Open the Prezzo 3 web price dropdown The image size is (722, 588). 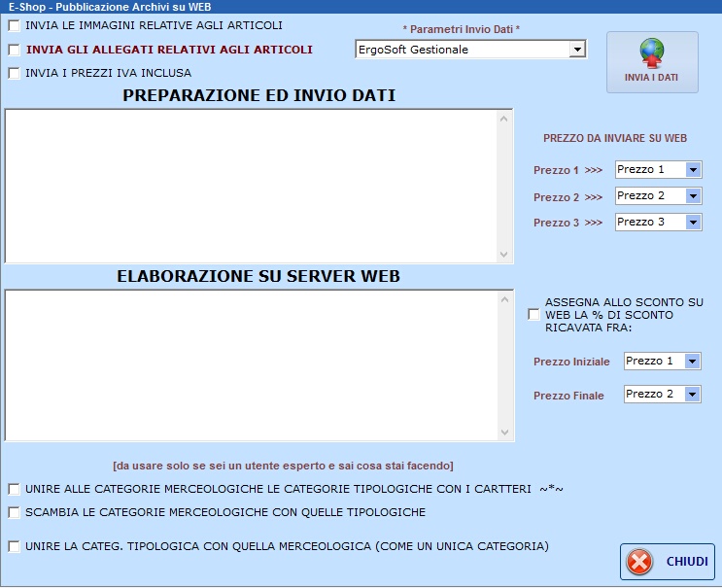(x=693, y=223)
